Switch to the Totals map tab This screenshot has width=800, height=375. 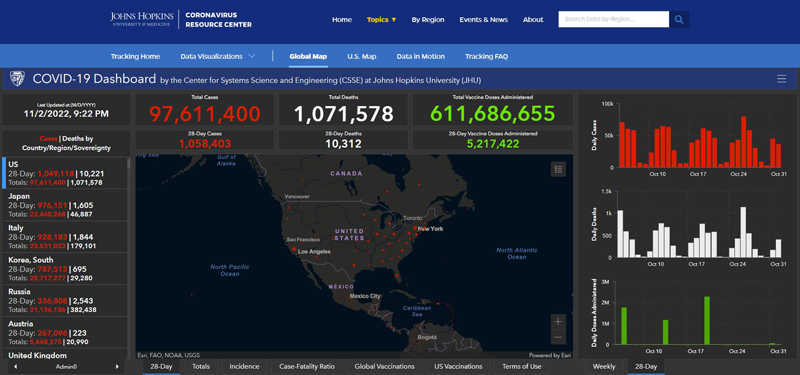coord(201,366)
